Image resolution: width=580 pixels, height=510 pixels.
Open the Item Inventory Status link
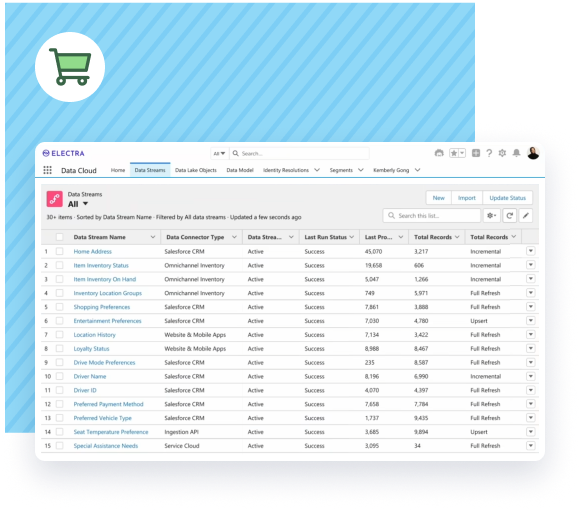[101, 265]
